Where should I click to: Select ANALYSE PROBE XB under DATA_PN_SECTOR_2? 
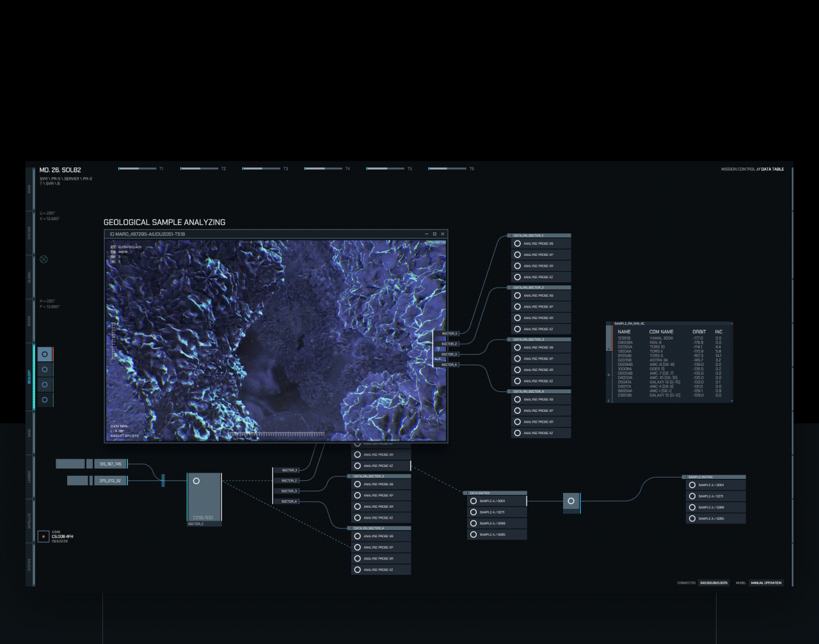[x=541, y=295]
